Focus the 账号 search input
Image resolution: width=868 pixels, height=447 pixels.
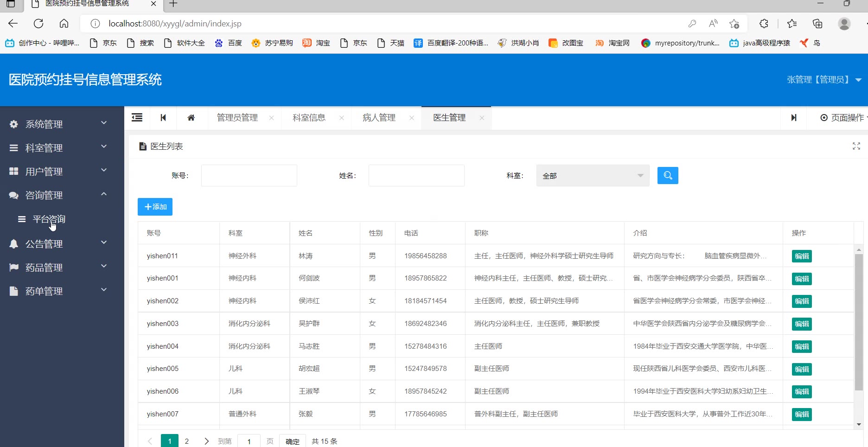coord(249,175)
